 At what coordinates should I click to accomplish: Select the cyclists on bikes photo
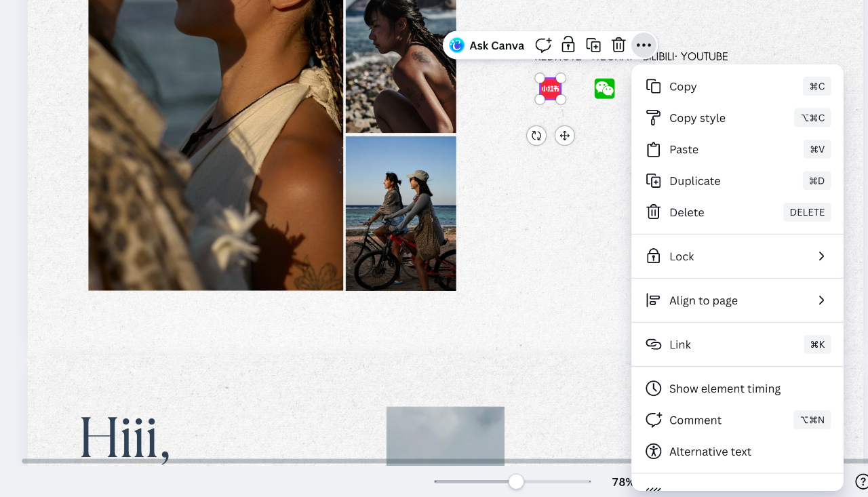coord(401,214)
